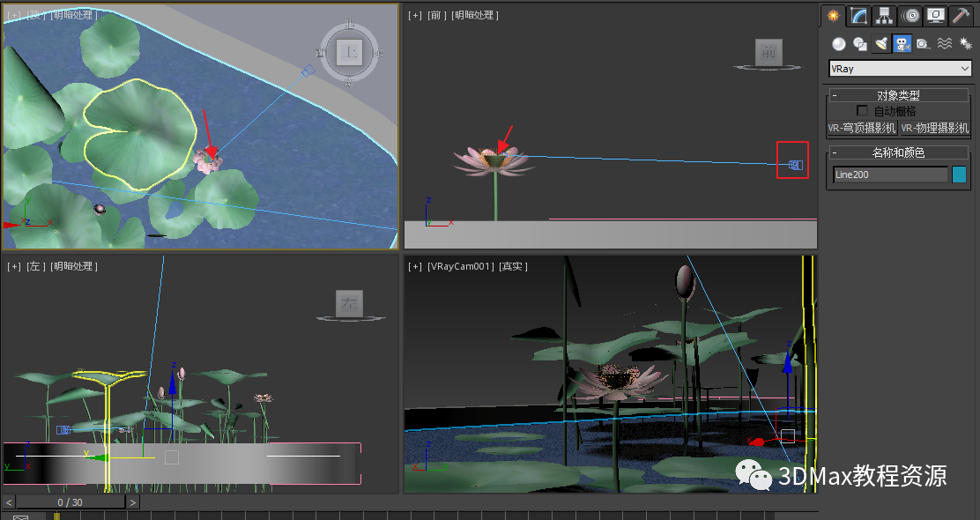980x520 pixels.
Task: Open front viewport's 明暗处理 shading menu
Action: pos(475,15)
